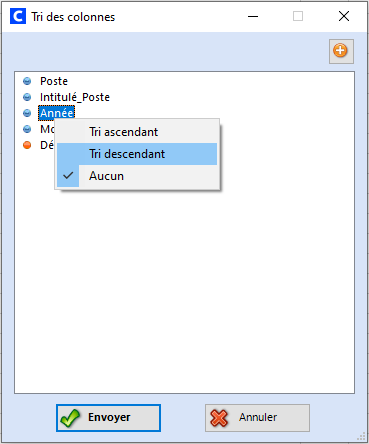
Task: Select the partially hidden Mo column label
Action: [x=47, y=129]
